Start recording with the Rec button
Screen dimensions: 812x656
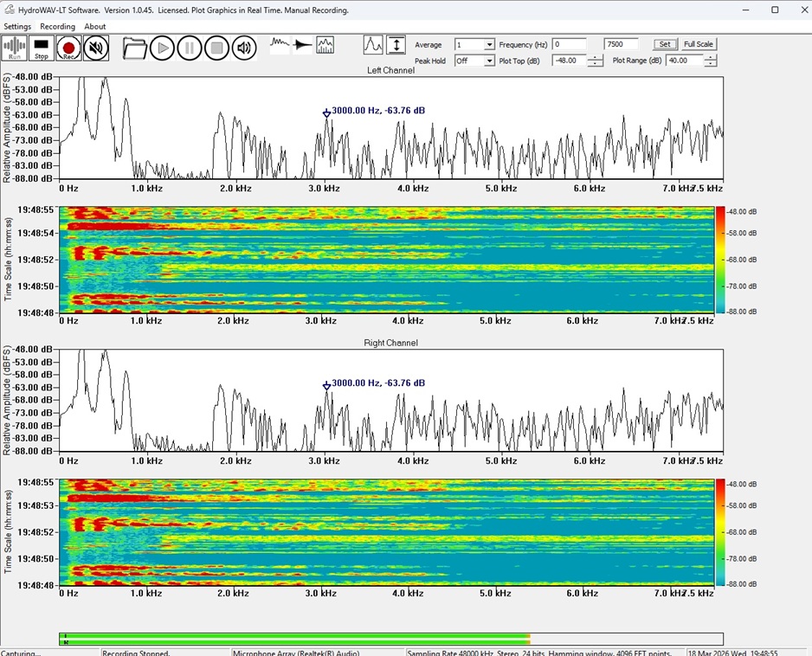pyautogui.click(x=68, y=48)
